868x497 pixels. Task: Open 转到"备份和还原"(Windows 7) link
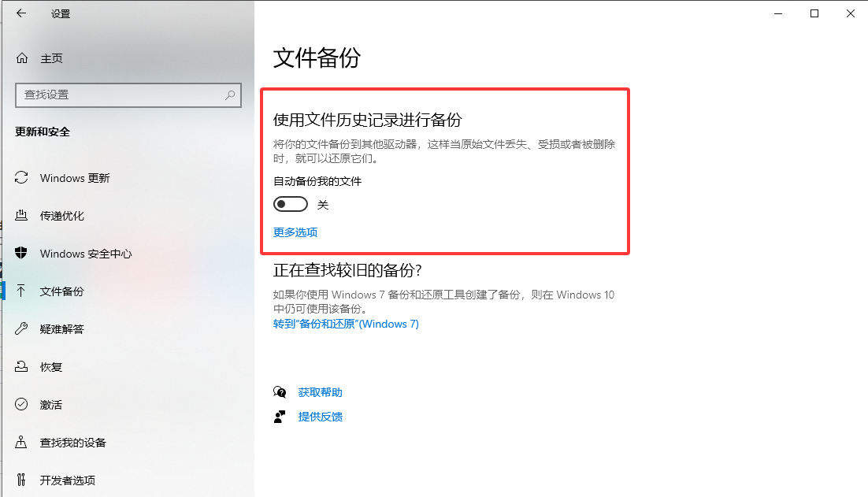346,324
